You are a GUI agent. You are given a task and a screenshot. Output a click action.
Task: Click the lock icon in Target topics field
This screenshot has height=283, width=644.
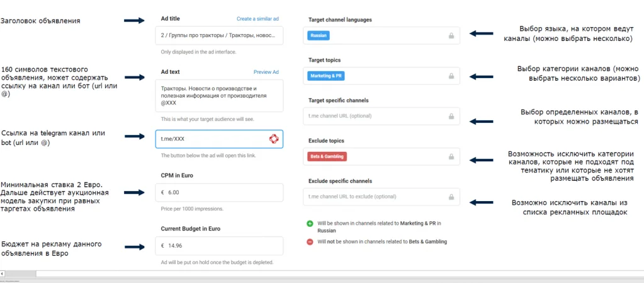pos(451,76)
